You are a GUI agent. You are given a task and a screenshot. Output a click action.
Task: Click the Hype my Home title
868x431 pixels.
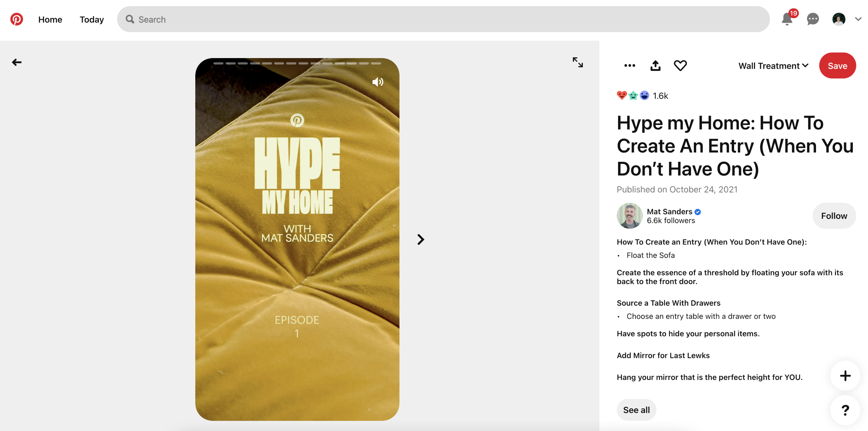point(735,146)
